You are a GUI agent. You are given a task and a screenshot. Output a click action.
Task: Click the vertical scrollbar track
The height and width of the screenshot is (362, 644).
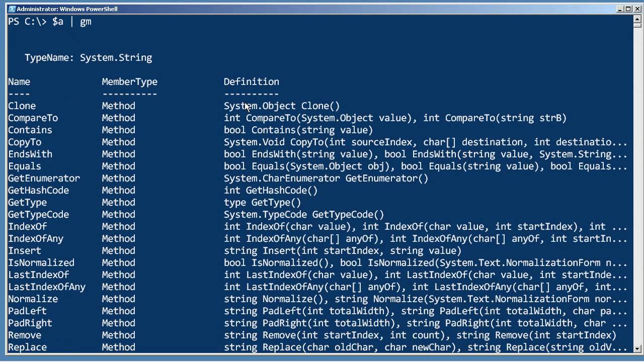[637, 201]
